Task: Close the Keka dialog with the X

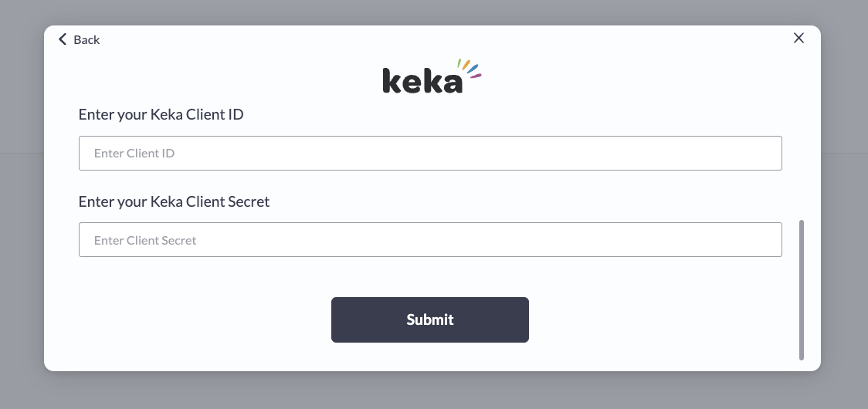Action: (x=798, y=38)
